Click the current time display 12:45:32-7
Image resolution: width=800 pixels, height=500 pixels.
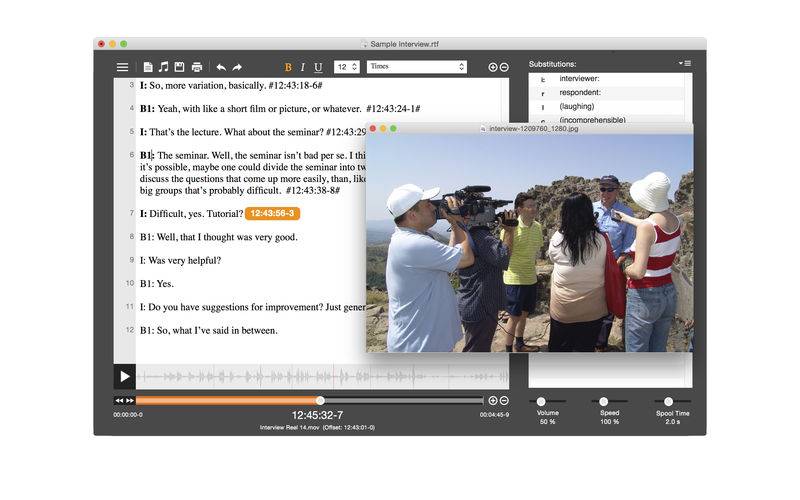point(317,415)
